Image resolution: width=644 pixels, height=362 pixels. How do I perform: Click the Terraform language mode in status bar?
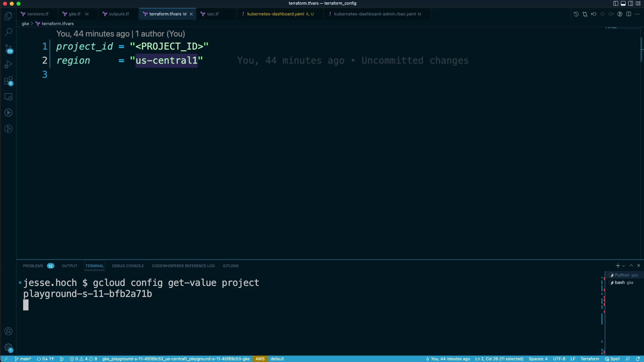[590, 359]
